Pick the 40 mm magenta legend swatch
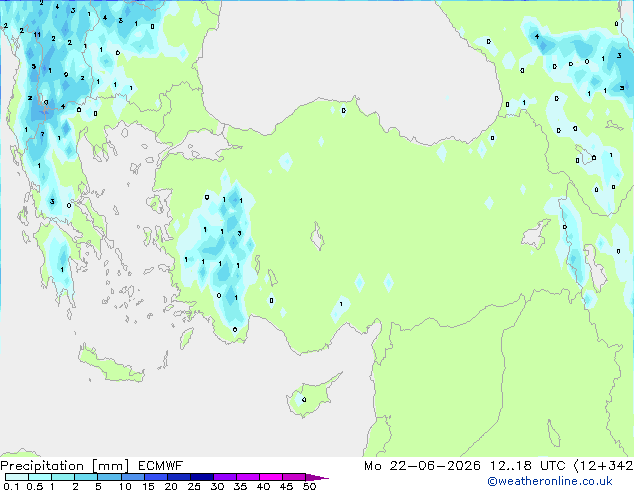The image size is (634, 490). (x=271, y=477)
